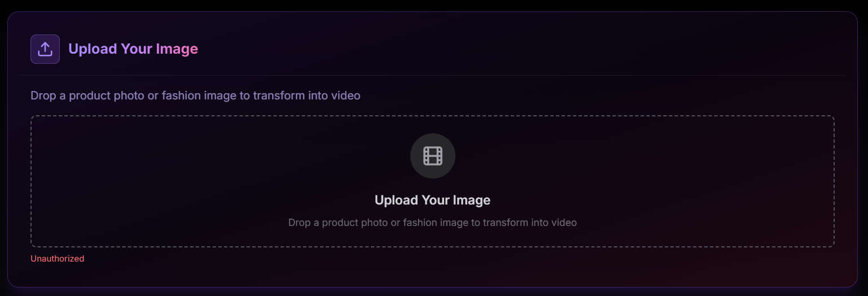Click blank header area right of title

[508, 49]
